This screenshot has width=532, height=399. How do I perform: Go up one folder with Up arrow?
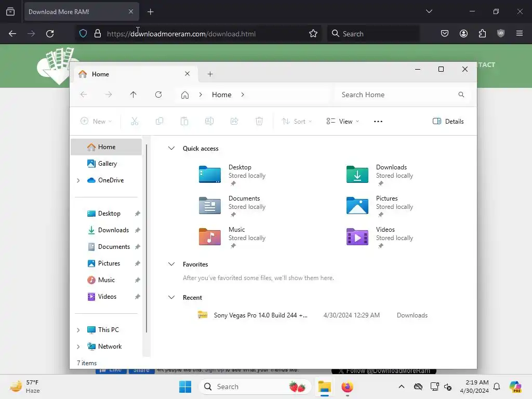click(x=134, y=95)
